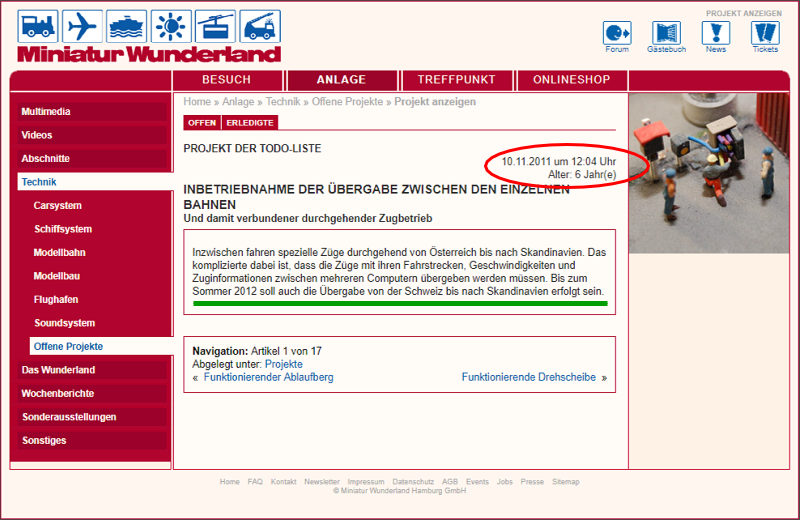Click the date 10.11.2011 um 12.04 Uhr
The width and height of the screenshot is (800, 520).
pos(559,161)
